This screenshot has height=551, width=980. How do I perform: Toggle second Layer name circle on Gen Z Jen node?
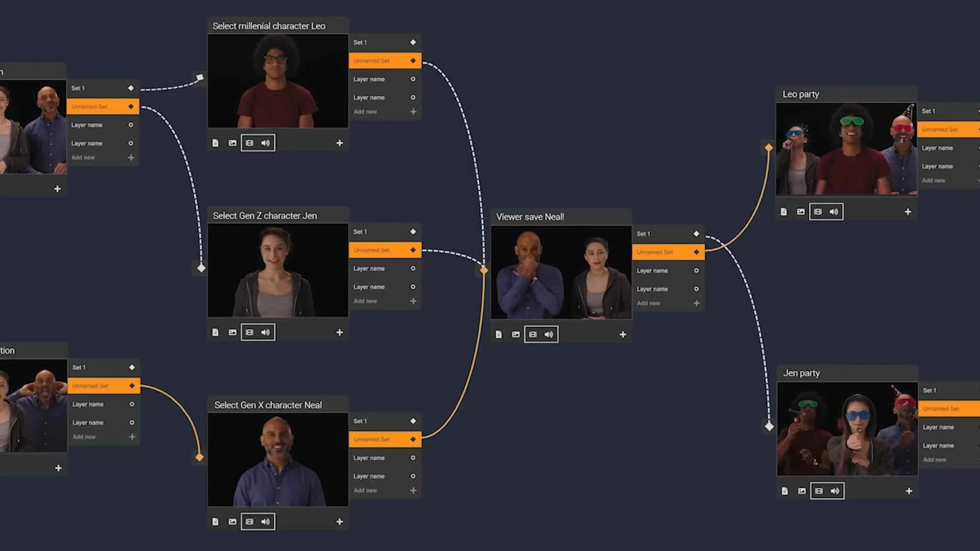pyautogui.click(x=413, y=287)
